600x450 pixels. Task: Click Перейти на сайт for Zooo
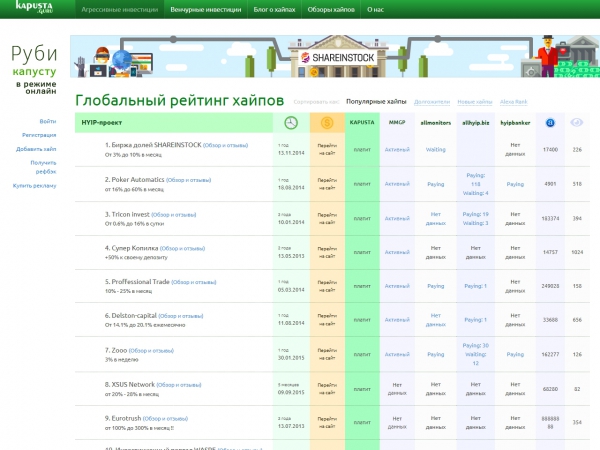[x=327, y=354]
